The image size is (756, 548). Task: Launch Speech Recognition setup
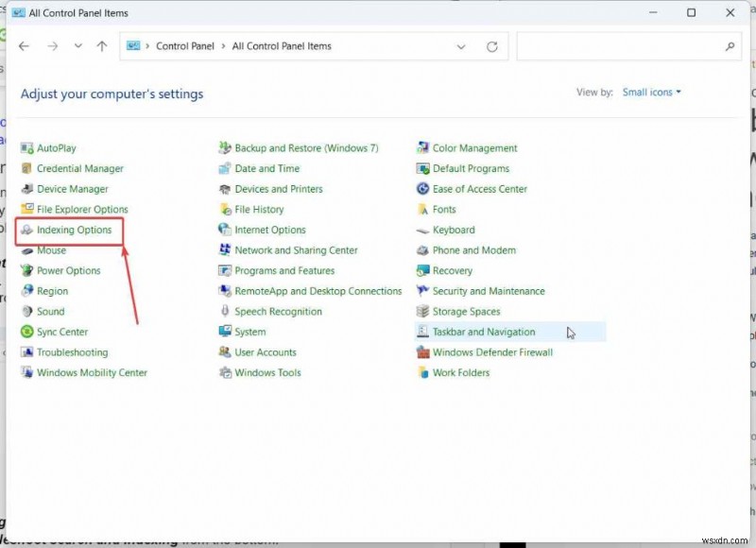280,311
